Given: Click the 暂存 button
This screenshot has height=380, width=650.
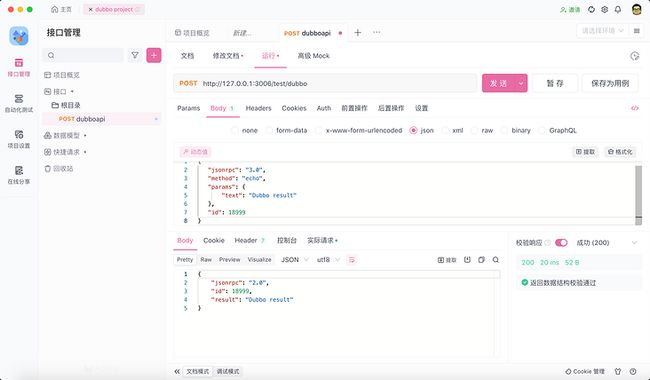Looking at the screenshot, I should point(555,83).
